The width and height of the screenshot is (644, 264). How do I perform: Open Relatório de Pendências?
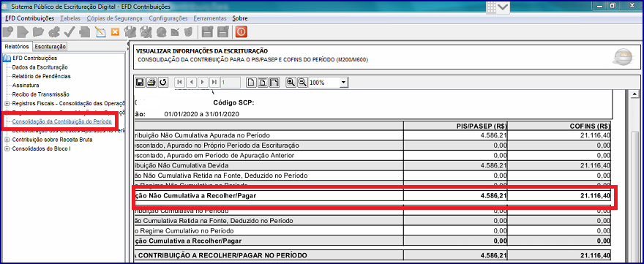[x=41, y=76]
